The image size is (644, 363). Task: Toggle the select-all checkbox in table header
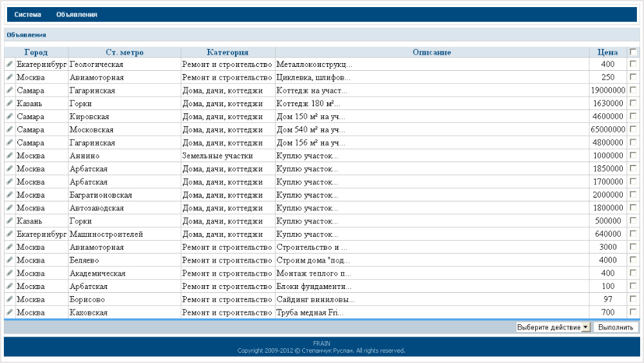point(633,52)
